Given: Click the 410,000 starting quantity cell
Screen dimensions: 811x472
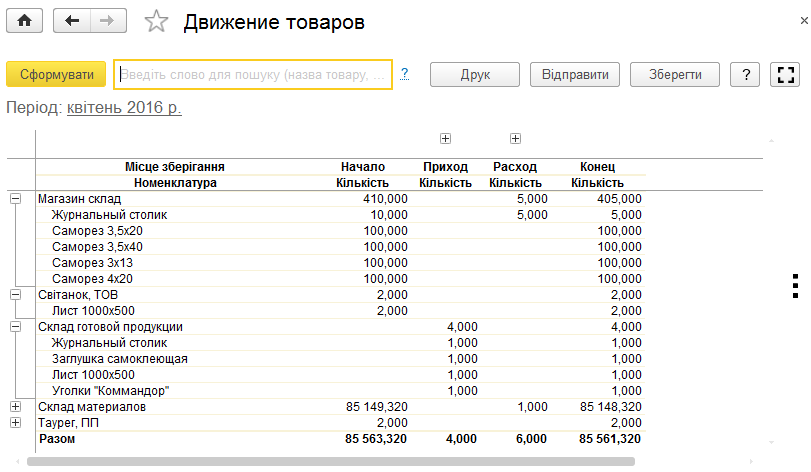Looking at the screenshot, I should (385, 199).
